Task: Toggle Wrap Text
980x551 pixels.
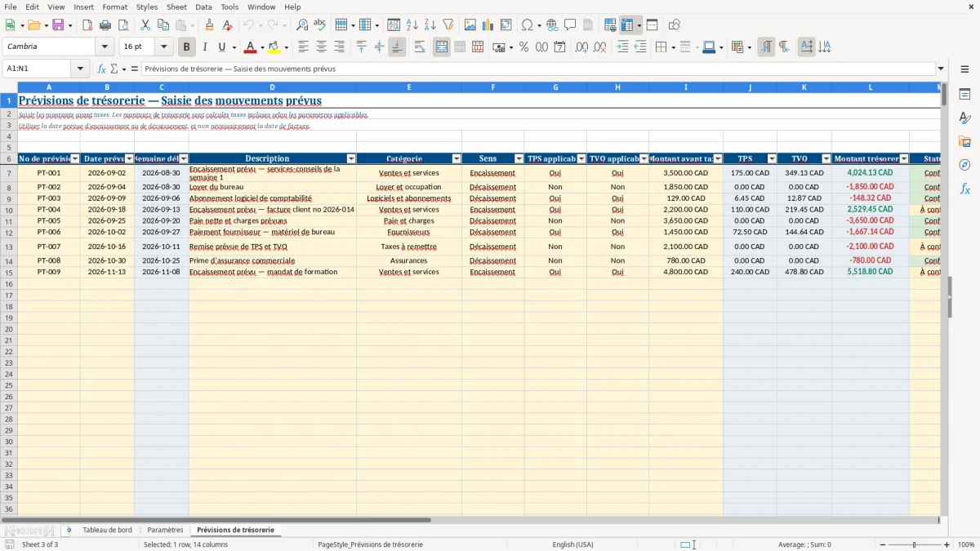Action: point(420,47)
